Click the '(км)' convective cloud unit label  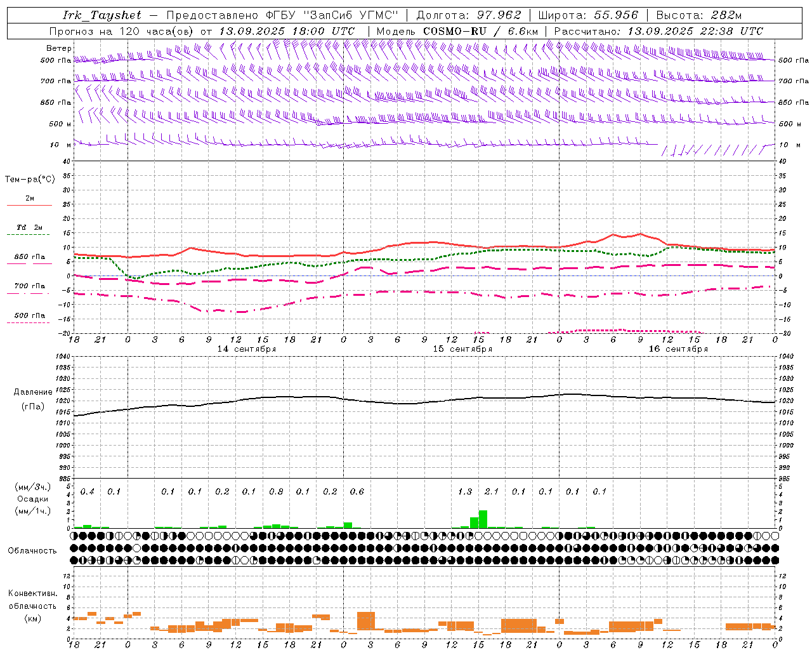pos(32,618)
